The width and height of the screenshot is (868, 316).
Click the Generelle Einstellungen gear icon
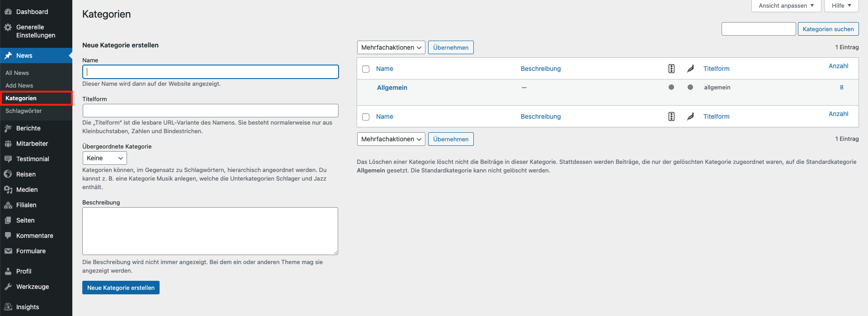8,28
